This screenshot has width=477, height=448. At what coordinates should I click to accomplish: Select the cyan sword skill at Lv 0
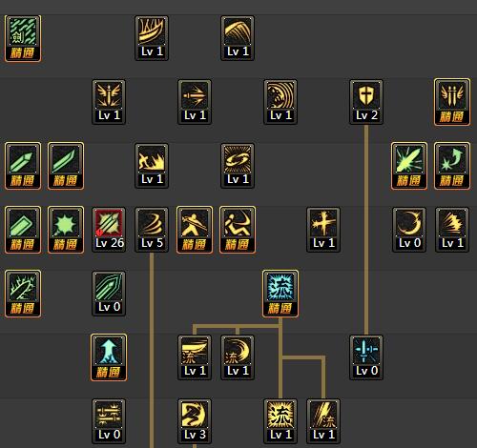tap(366, 357)
